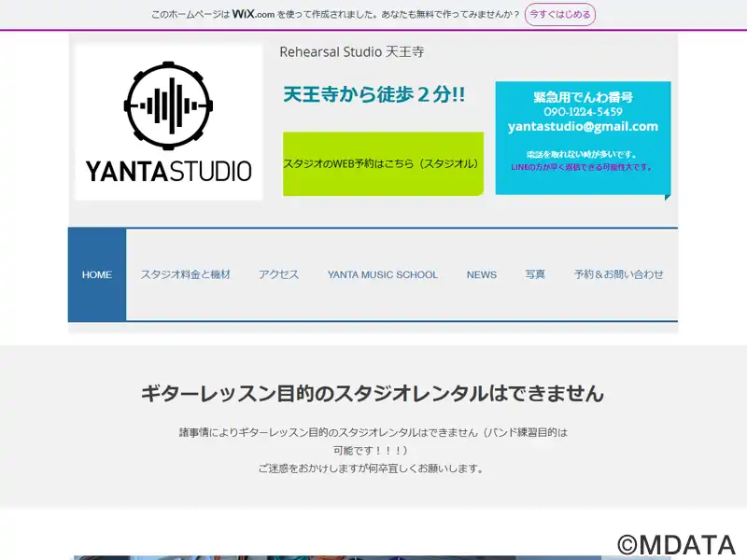Viewport: 747px width, 560px height.
Task: Click the Wix.com logo in top banner
Action: [253, 14]
